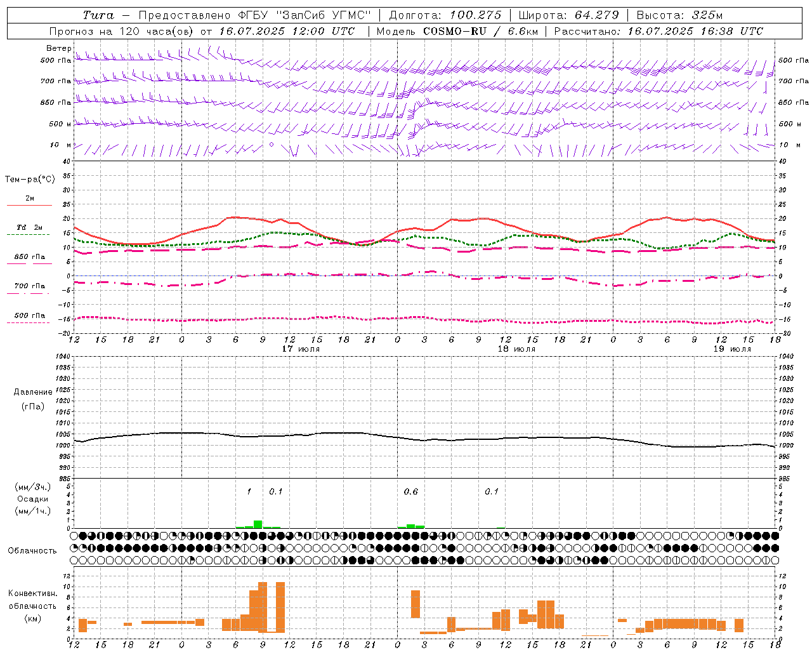
Task: Click the "19 июля" date label
Action: point(733,349)
